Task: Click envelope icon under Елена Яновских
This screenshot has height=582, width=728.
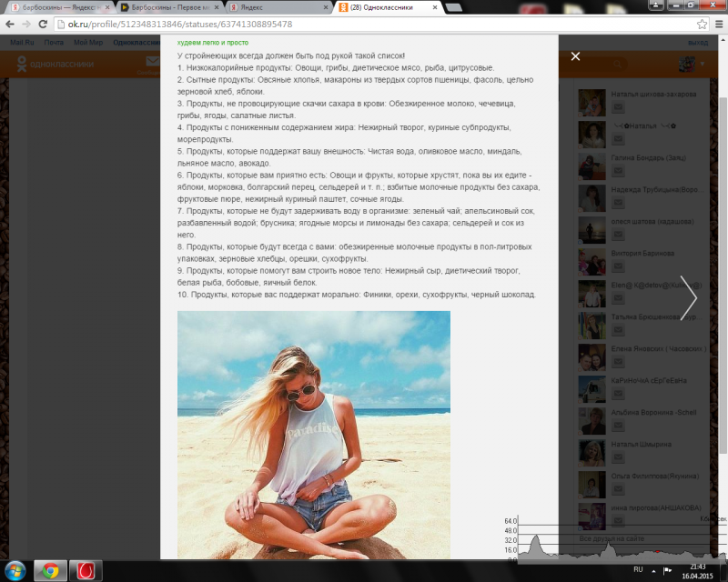Action: coord(618,362)
